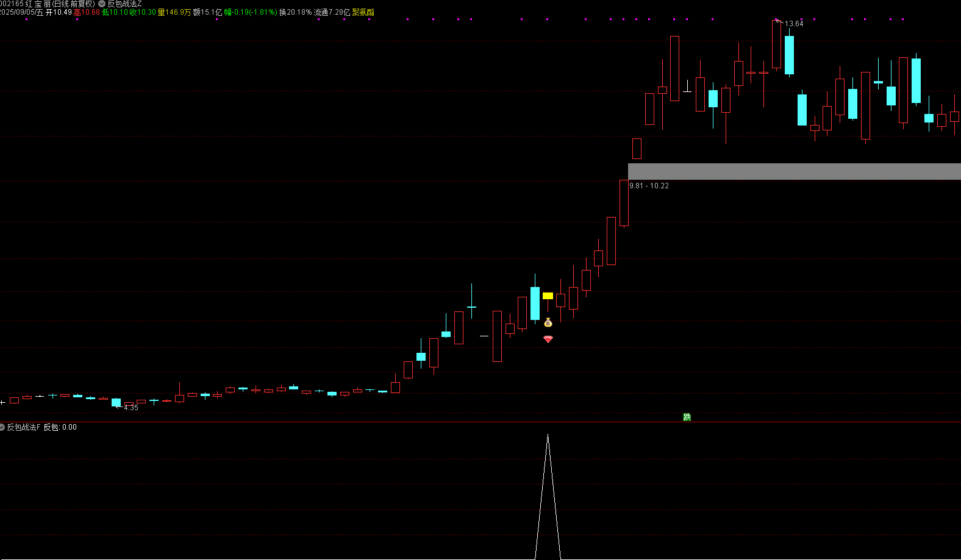Click the stock title 002165 红宝丽
Screen dimensions: 961x560
click(25, 4)
